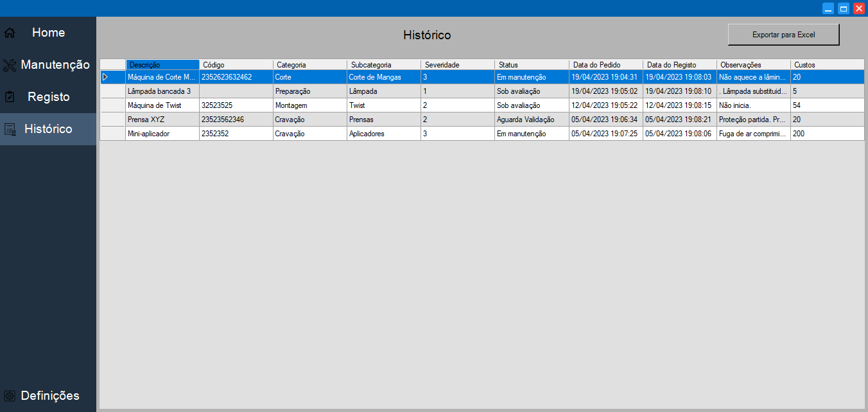Click the Data do Pedido column header
868x412 pixels.
(604, 64)
